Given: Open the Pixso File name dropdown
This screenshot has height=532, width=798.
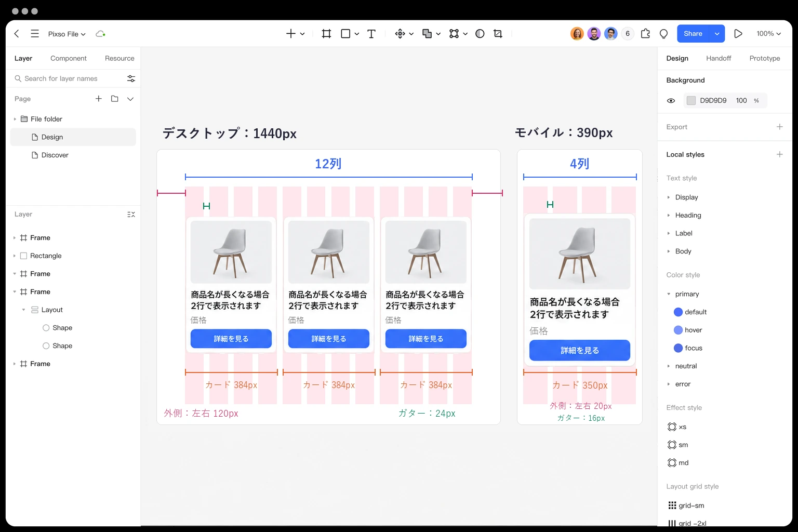Looking at the screenshot, I should [x=66, y=34].
